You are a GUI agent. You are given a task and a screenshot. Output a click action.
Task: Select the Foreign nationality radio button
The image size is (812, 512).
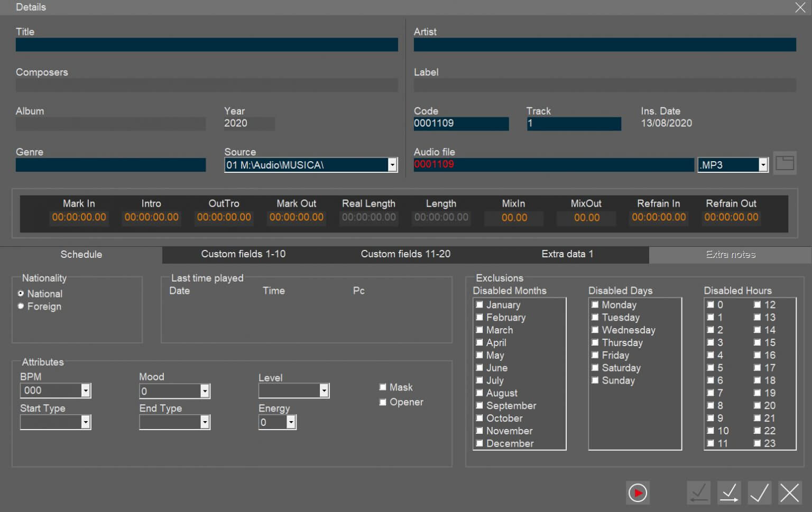click(20, 306)
